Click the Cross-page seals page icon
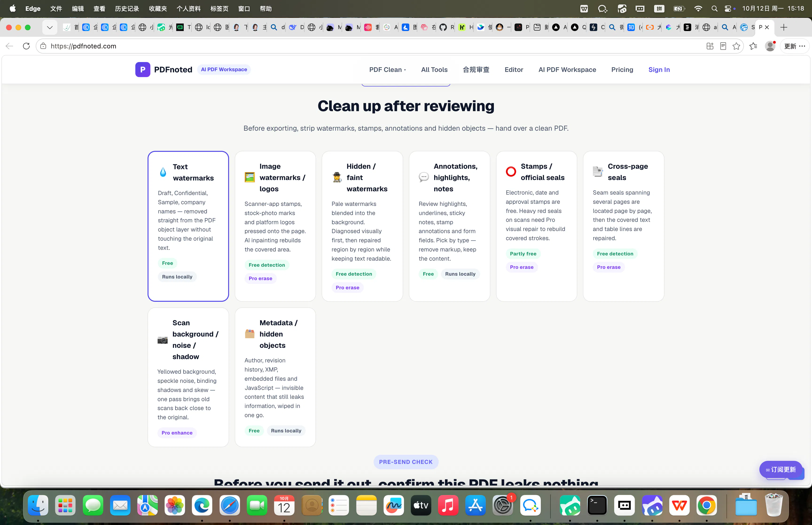812x525 pixels. (x=598, y=172)
